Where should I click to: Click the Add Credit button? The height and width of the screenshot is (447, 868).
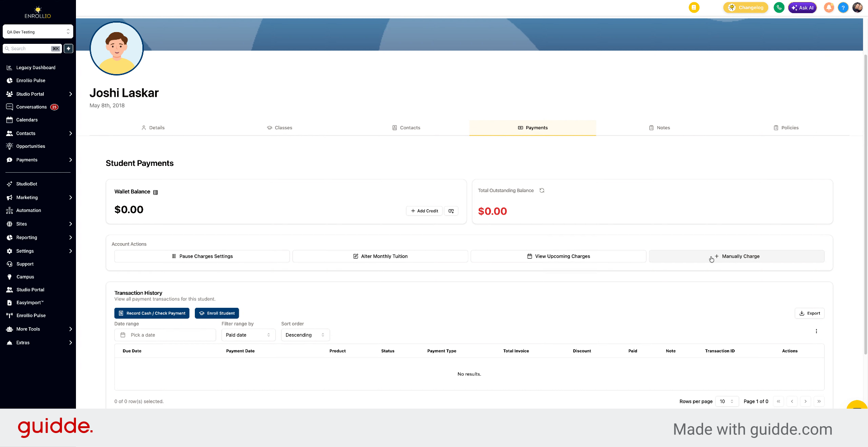[x=424, y=211]
